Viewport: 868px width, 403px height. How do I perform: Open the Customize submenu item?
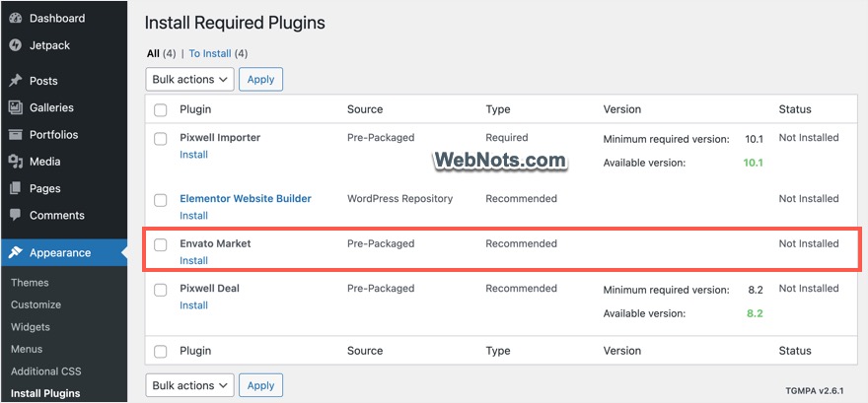click(36, 304)
